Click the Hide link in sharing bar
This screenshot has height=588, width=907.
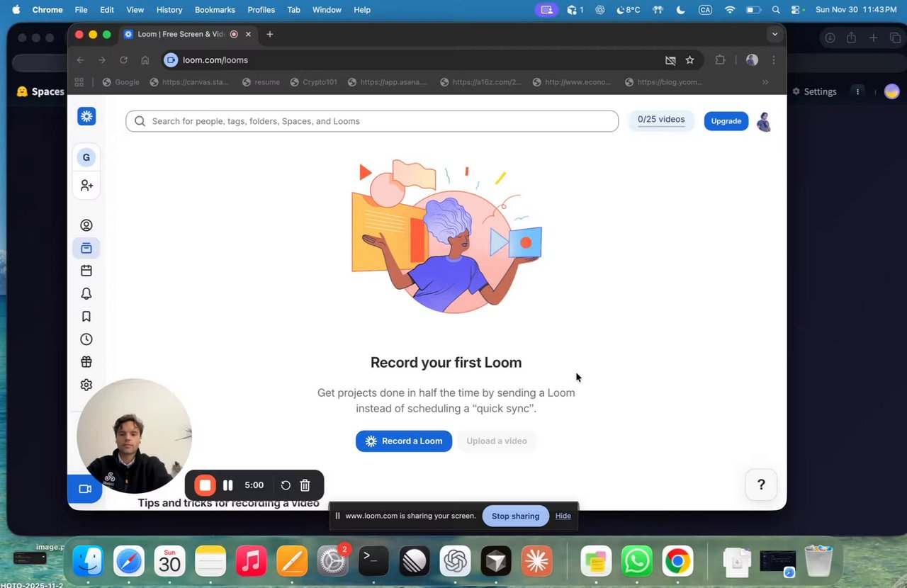(x=563, y=516)
